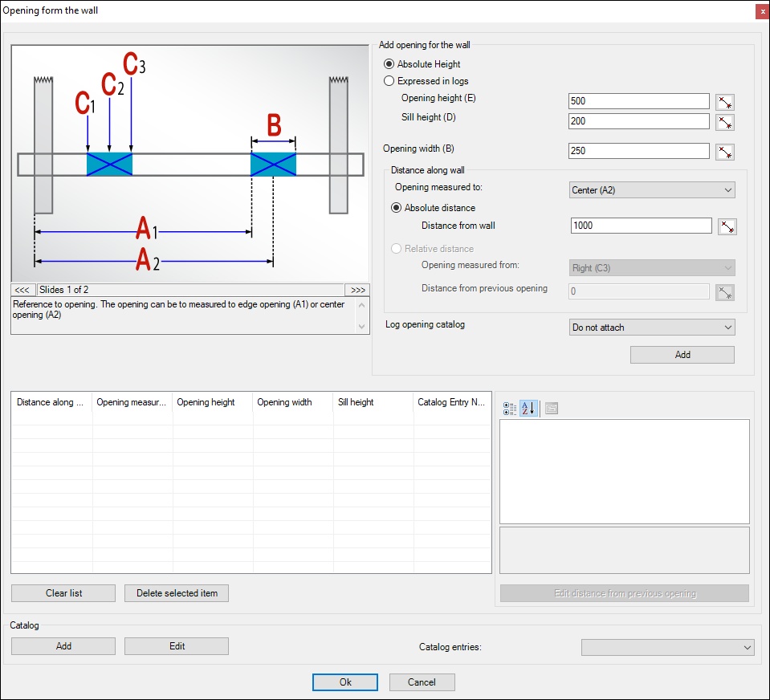
Task: Select Expressed in logs option
Action: [389, 81]
